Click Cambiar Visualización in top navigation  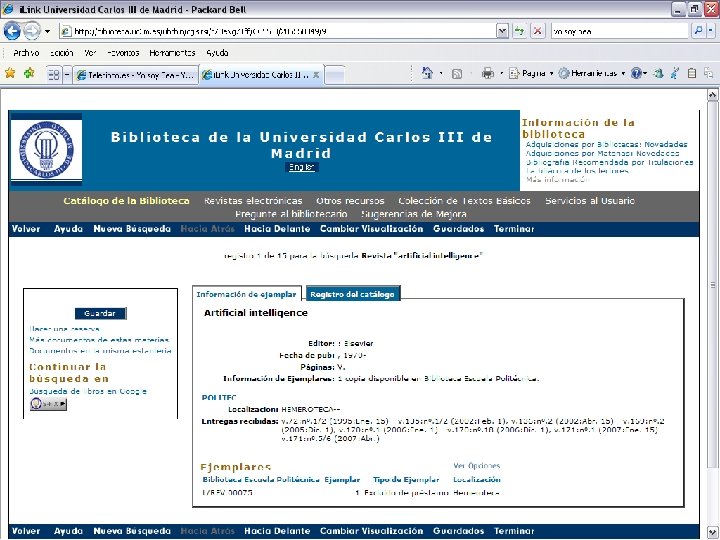click(x=371, y=229)
